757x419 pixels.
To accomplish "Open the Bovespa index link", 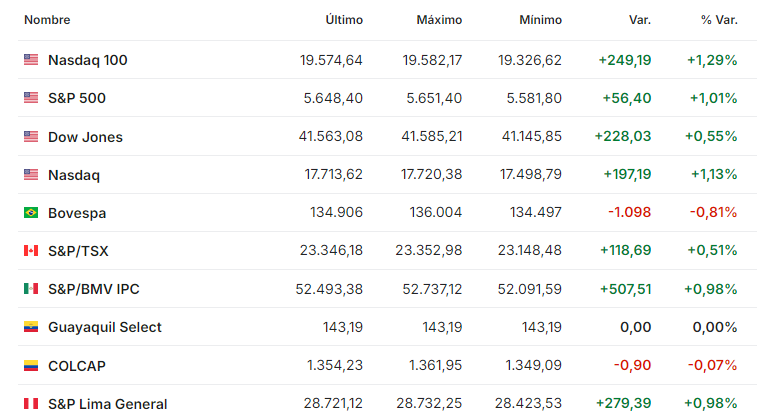I will click(76, 213).
